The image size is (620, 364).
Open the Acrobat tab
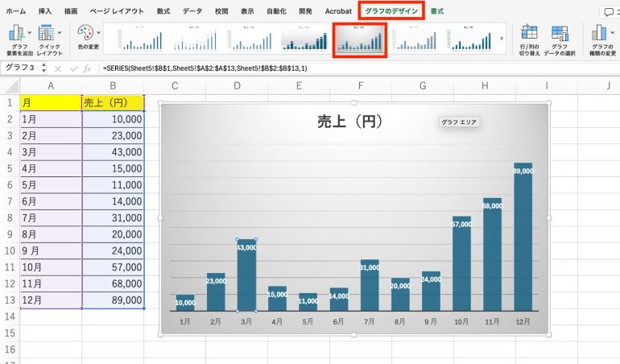[338, 11]
